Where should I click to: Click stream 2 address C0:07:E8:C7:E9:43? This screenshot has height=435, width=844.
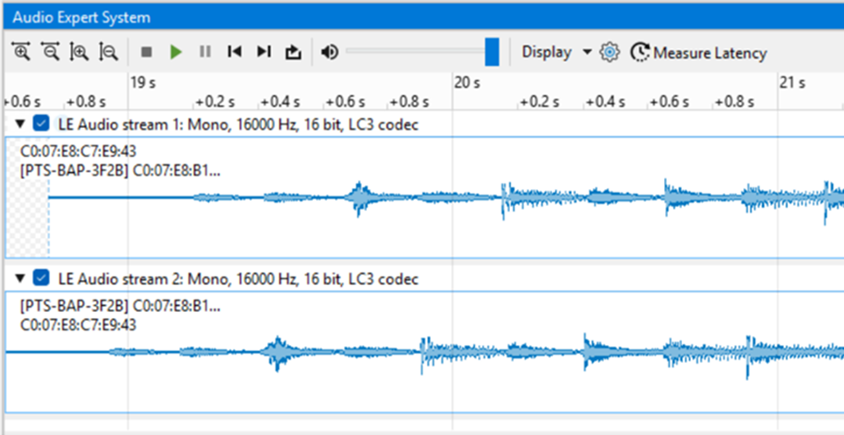click(x=78, y=325)
